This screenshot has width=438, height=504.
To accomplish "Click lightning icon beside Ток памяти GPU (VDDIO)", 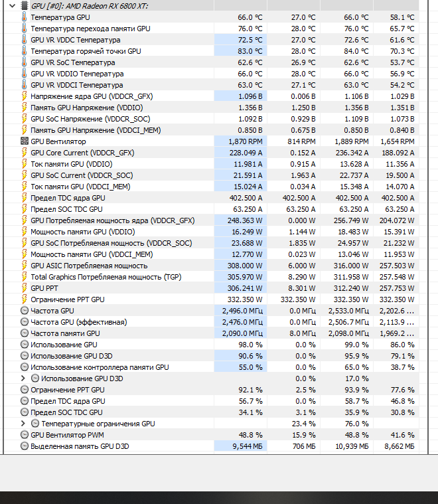I will tap(24, 164).
